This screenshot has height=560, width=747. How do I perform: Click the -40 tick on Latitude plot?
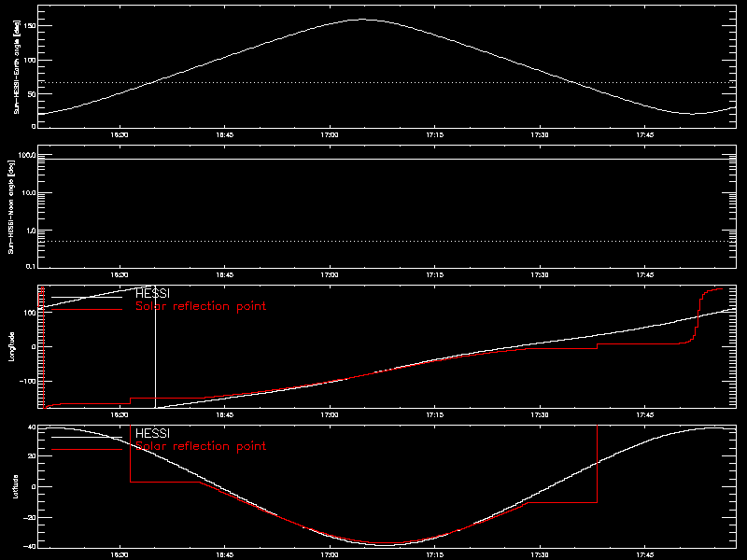point(30,547)
